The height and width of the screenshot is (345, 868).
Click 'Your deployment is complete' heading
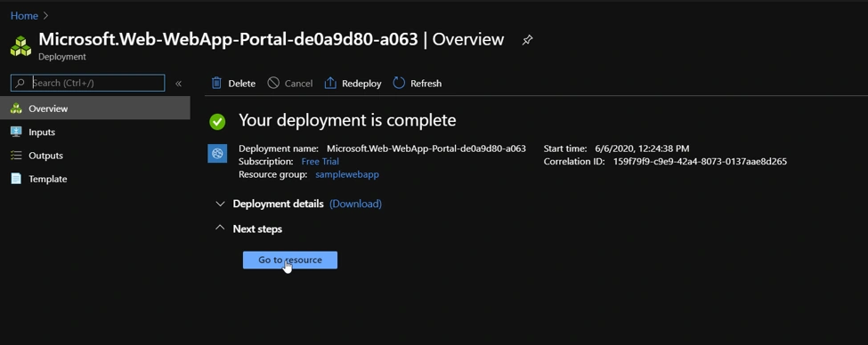[347, 120]
